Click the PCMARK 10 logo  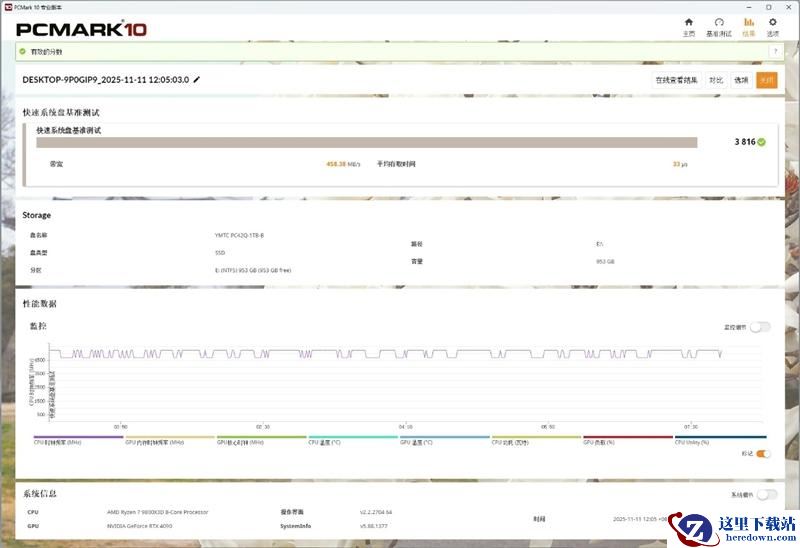[x=82, y=29]
